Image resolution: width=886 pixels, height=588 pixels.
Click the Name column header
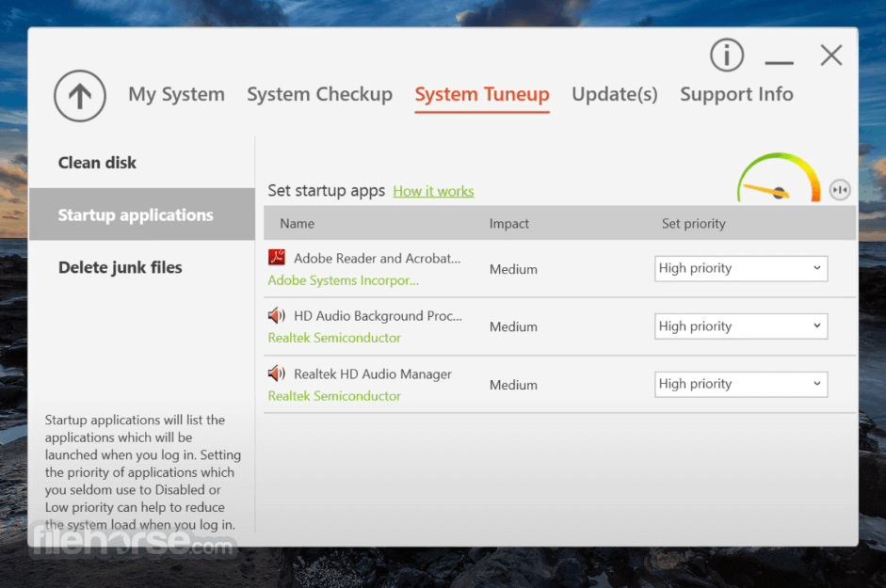298,224
